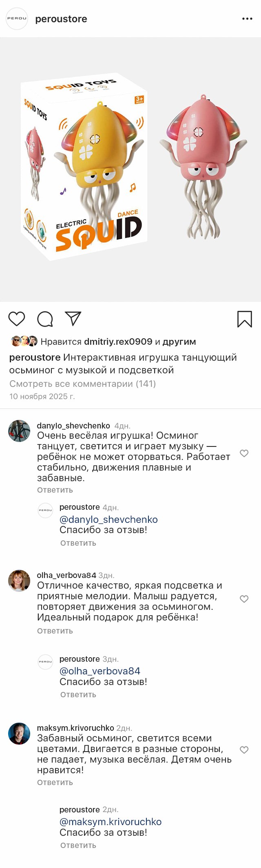
Task: Open dmitriy.rex0909 from the likes line
Action: 118,341
